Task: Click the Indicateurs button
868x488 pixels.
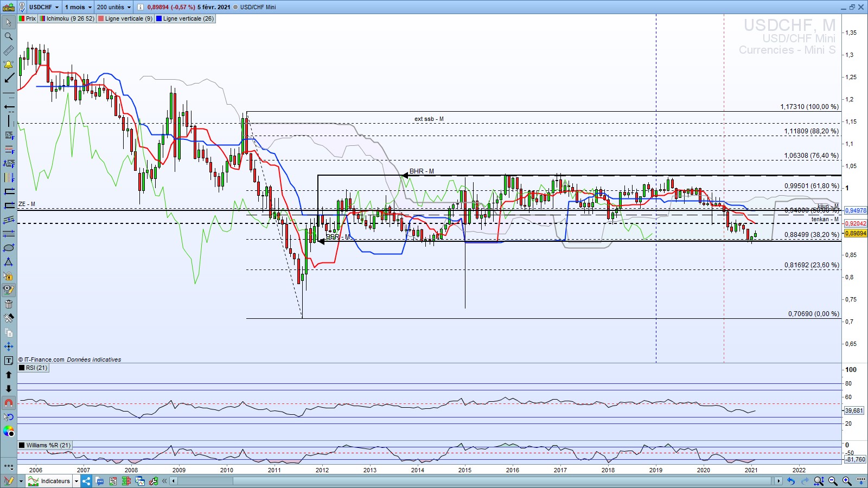Action: tap(49, 481)
